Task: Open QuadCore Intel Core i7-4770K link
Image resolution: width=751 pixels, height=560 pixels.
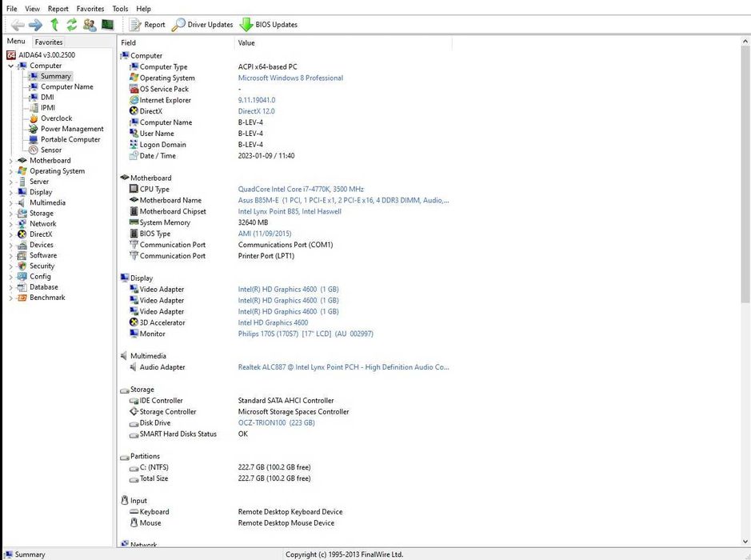Action: coord(301,189)
